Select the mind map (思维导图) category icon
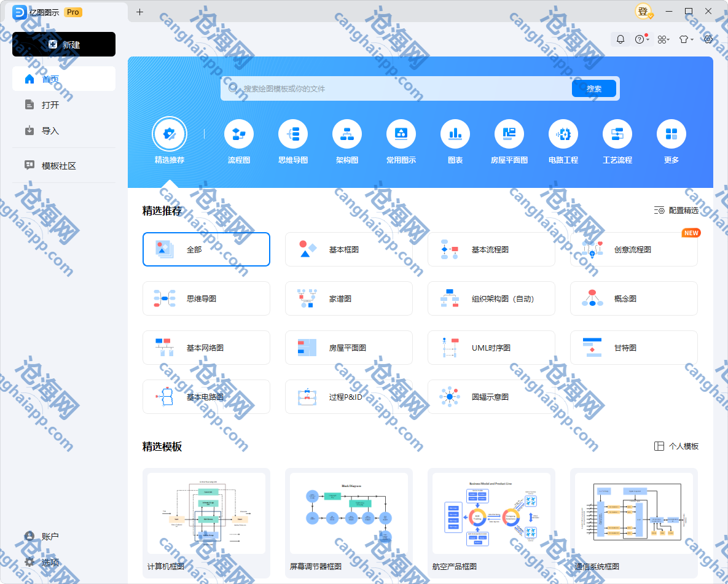 click(x=293, y=134)
